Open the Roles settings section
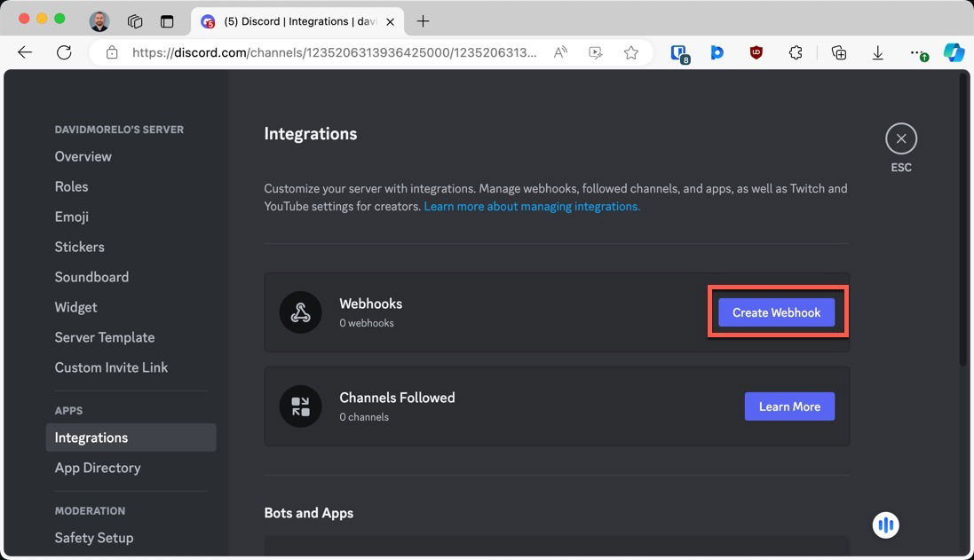This screenshot has height=560, width=974. pyautogui.click(x=71, y=186)
